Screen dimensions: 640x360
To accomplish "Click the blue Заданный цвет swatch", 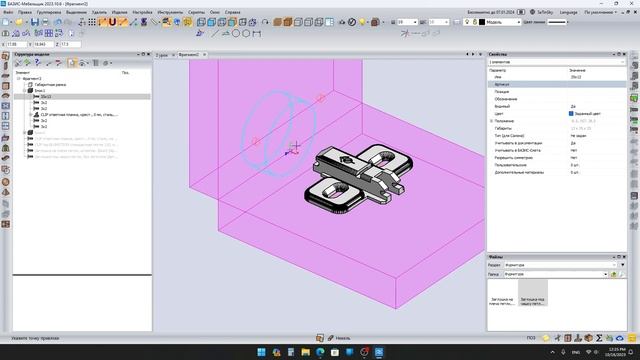I will pyautogui.click(x=571, y=114).
